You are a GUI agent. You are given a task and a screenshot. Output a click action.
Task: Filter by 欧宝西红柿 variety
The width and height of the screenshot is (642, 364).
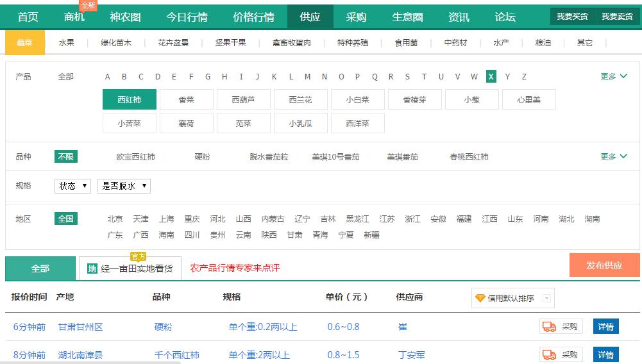point(135,156)
